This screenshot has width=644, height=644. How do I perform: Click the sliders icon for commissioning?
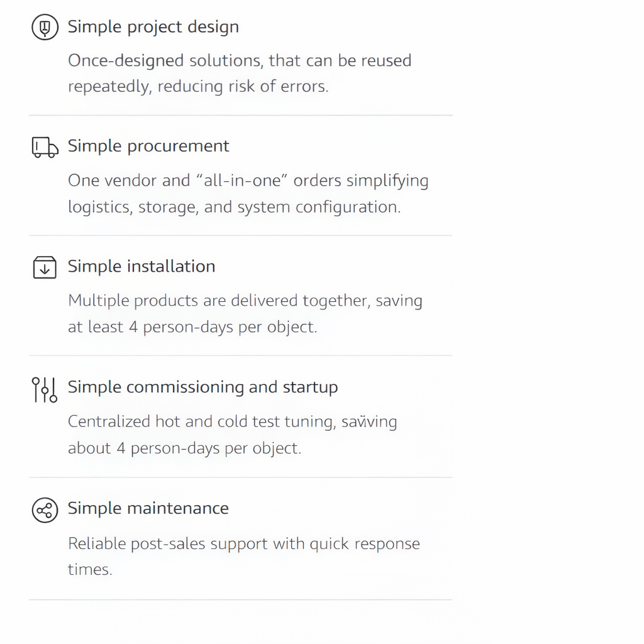click(x=45, y=389)
